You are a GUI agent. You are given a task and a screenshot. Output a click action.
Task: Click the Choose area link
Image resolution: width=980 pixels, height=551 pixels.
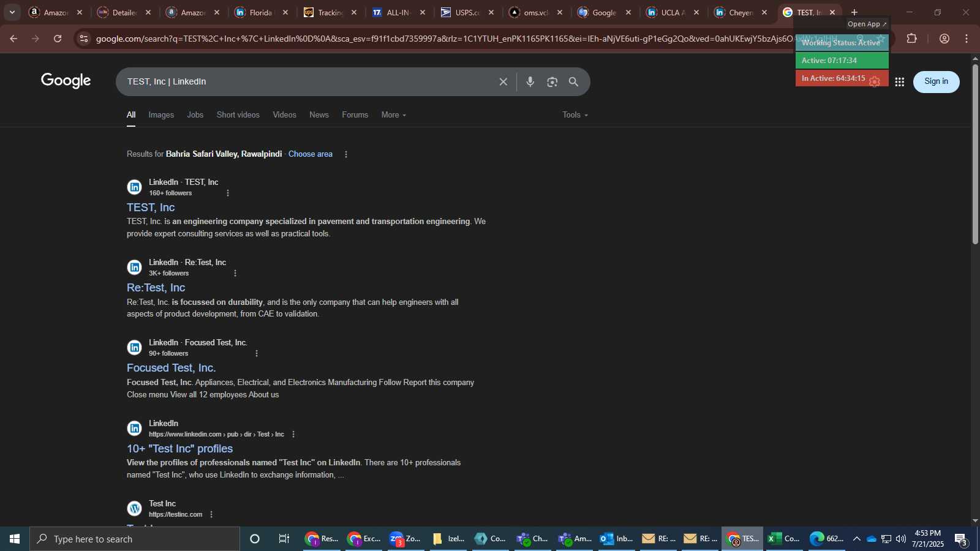[x=311, y=154]
